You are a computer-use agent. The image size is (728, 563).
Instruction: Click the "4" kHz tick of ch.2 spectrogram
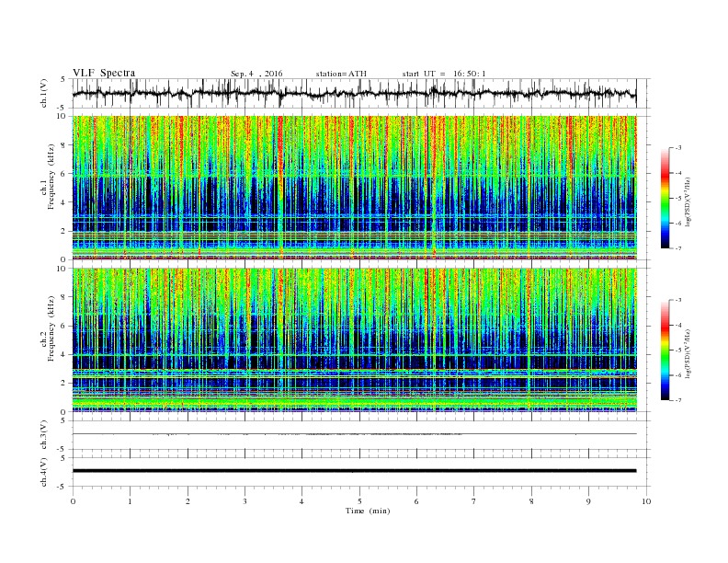65,354
